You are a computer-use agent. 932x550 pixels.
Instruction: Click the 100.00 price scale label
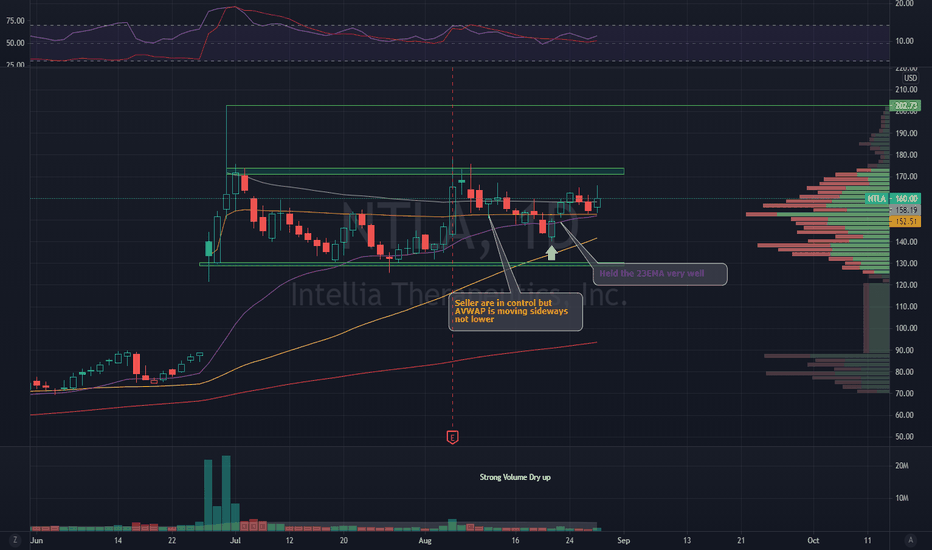[x=906, y=328]
